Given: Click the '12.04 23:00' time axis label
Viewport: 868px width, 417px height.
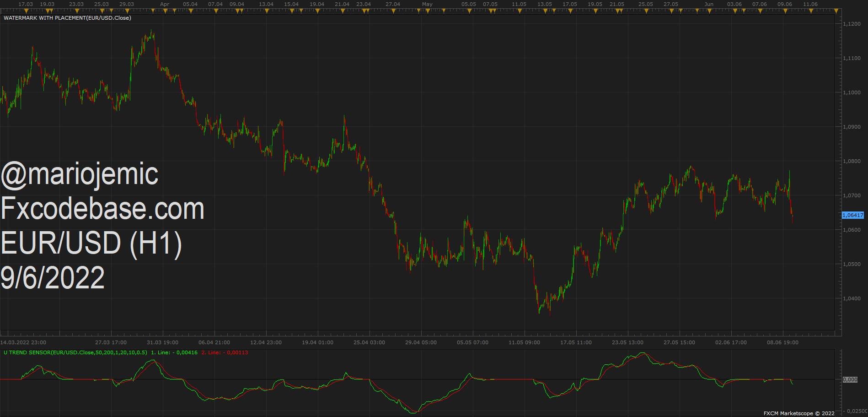Looking at the screenshot, I should coord(266,342).
